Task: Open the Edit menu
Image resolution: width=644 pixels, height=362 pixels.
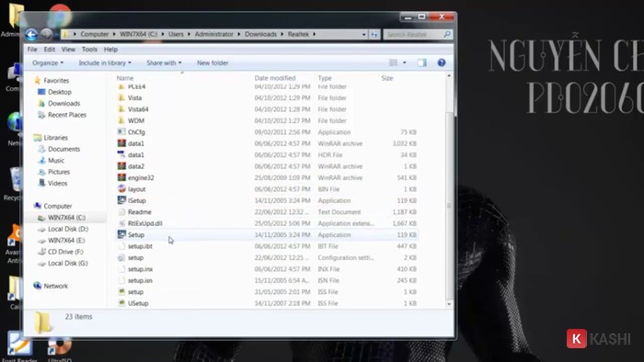Action: [50, 50]
